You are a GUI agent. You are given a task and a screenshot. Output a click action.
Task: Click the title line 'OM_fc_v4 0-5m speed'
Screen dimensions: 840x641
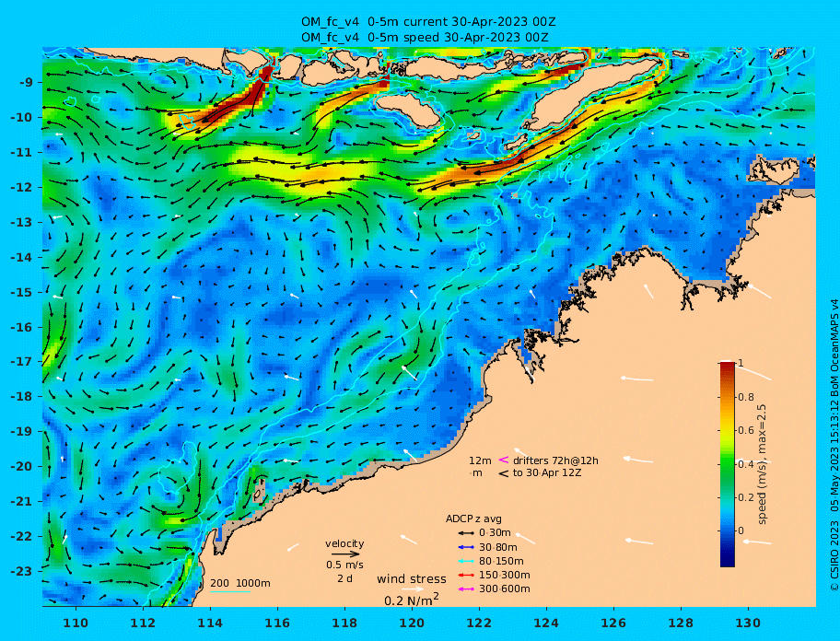(425, 37)
